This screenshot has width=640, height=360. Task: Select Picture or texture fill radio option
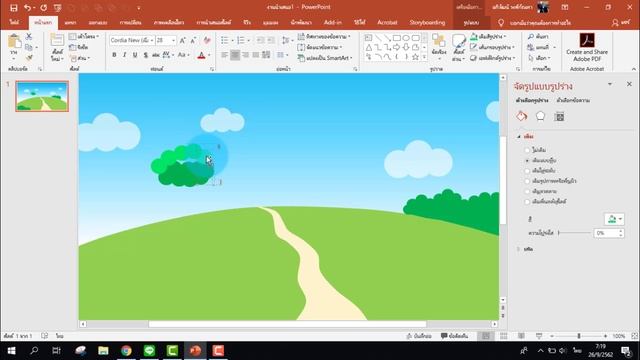[527, 181]
